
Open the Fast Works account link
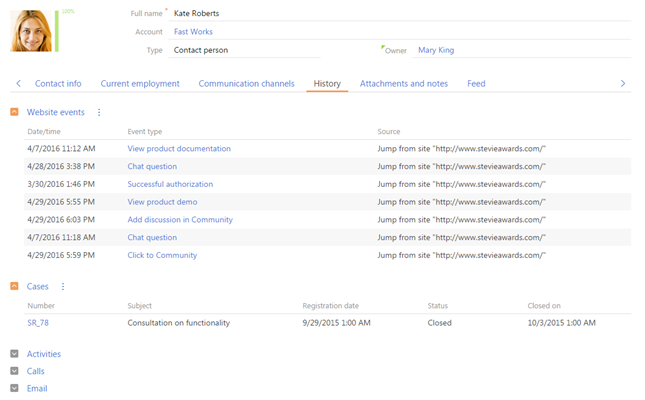coord(193,32)
